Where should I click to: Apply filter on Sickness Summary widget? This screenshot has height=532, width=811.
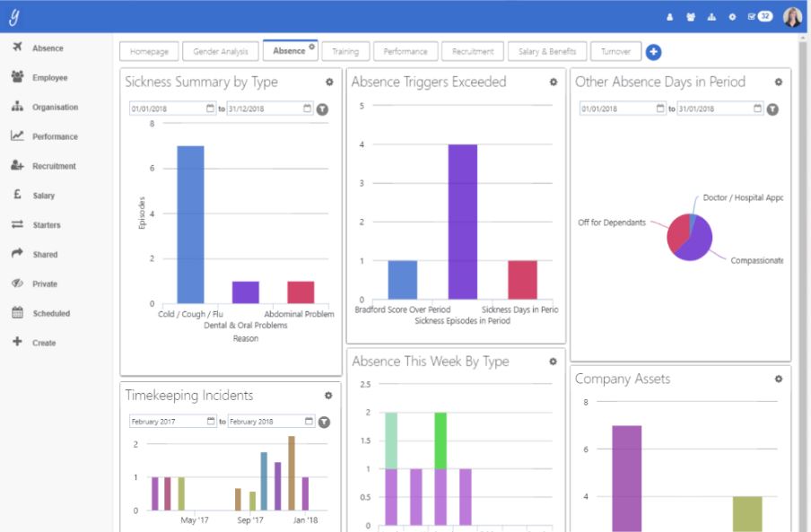tap(322, 109)
